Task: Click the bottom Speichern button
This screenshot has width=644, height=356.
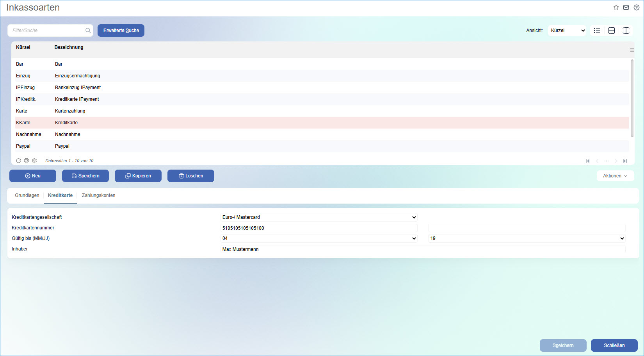Action: pos(563,345)
